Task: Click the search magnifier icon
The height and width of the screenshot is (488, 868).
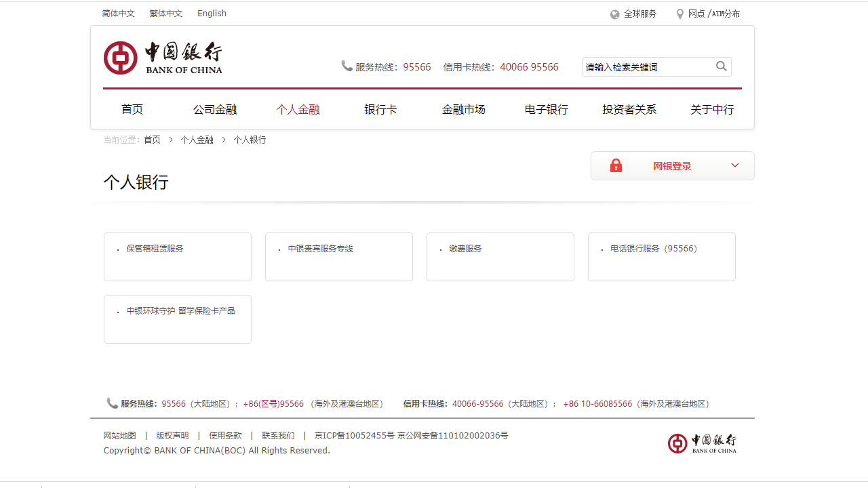Action: coord(721,66)
